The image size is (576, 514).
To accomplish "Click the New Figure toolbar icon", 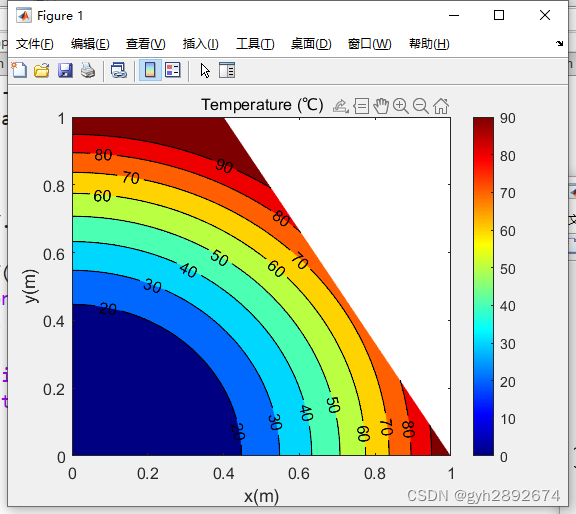I will 19,70.
